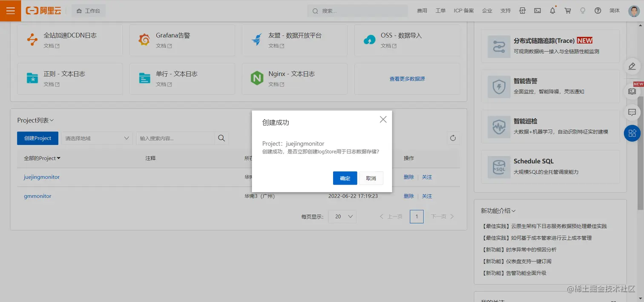Image resolution: width=644 pixels, height=302 pixels.
Task: Open the ICP 备案 menu
Action: point(464,11)
